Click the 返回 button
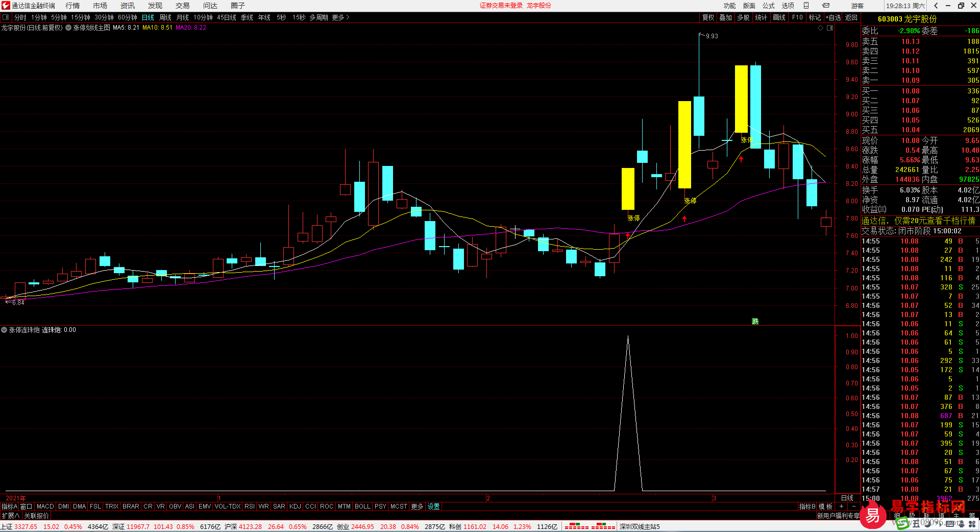Screen dimensions: 980x532 pos(851,17)
